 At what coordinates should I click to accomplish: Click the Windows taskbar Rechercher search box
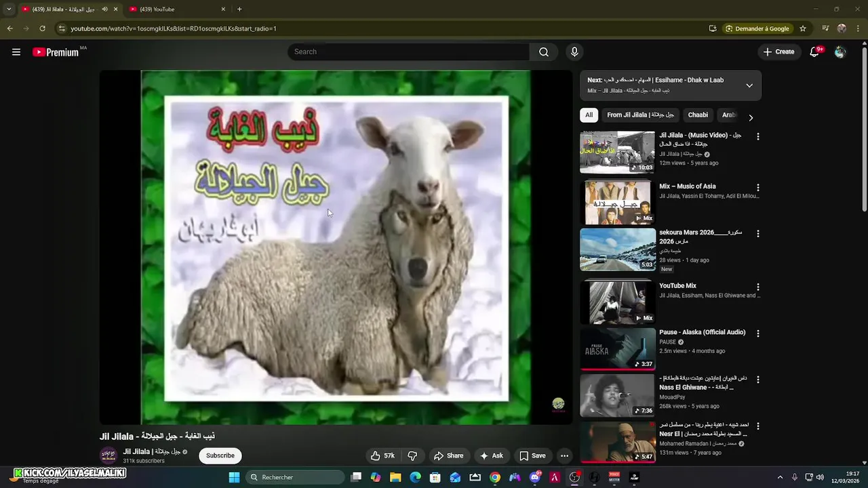pos(294,477)
